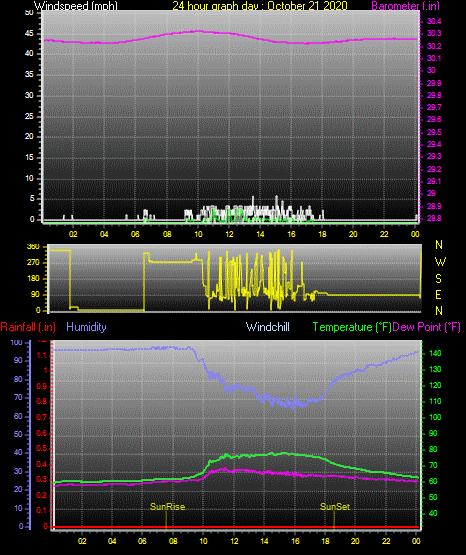Click the 70 value on the blue humidity axis
Image resolution: width=466 pixels, height=555 pixels.
tap(18, 397)
